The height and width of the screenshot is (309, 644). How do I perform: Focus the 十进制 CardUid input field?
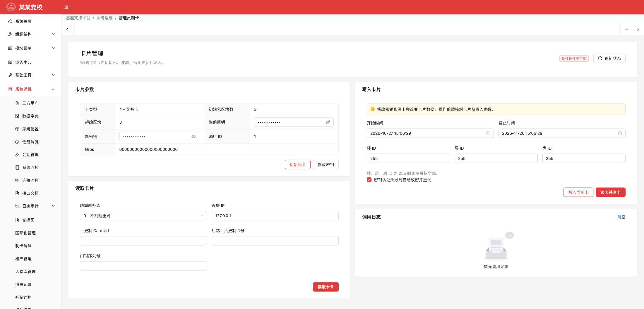pyautogui.click(x=143, y=241)
